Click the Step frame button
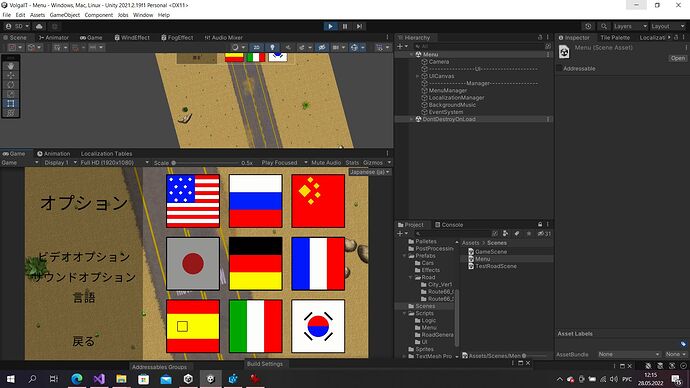 click(x=360, y=26)
